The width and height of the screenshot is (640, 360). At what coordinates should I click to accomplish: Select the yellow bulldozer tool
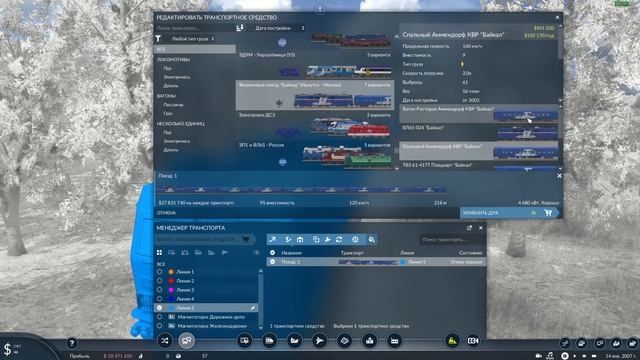coord(452,340)
